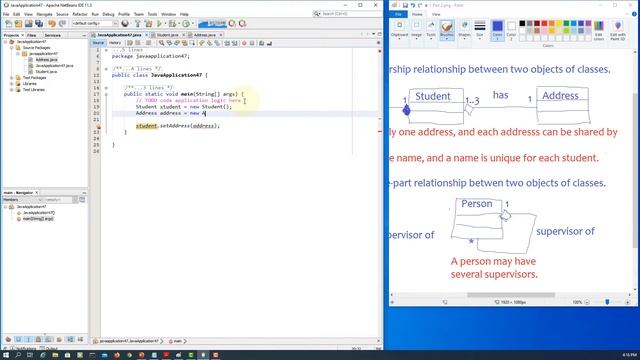Click the globe browser icon in NetBeans toolbar
The image size is (640, 360).
pos(125,24)
